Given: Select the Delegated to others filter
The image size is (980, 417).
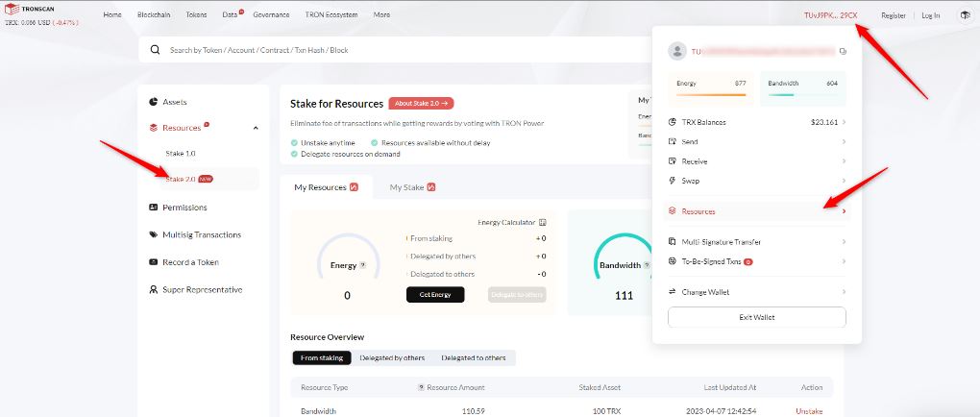Looking at the screenshot, I should click(473, 358).
